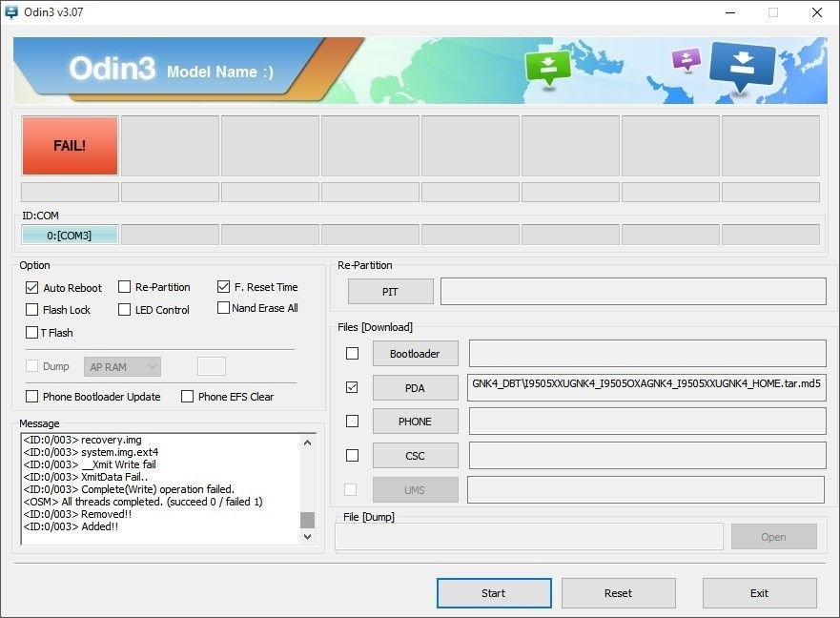Click the Message log scroll down arrow
Screen dimensions: 840x618
[x=308, y=537]
